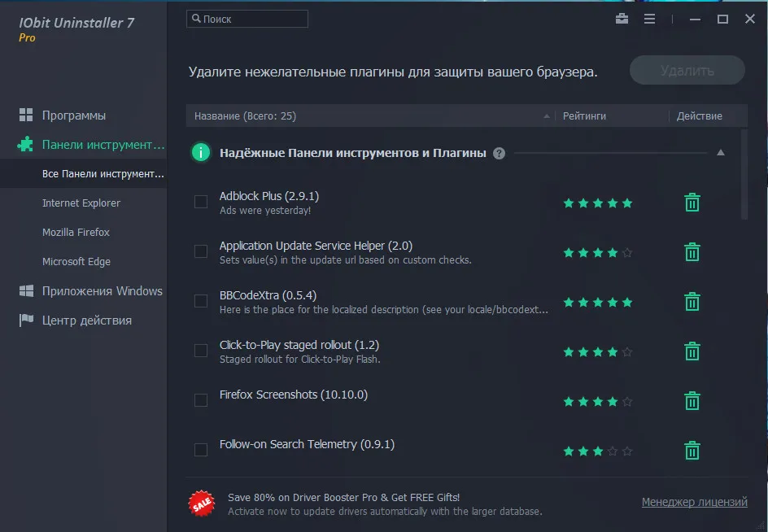Image resolution: width=768 pixels, height=532 pixels.
Task: Delete Application Update Service Helper via trash icon
Action: tap(692, 252)
